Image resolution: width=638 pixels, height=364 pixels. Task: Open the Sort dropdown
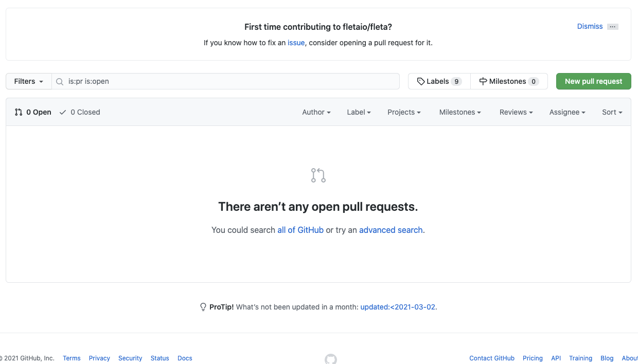(612, 112)
